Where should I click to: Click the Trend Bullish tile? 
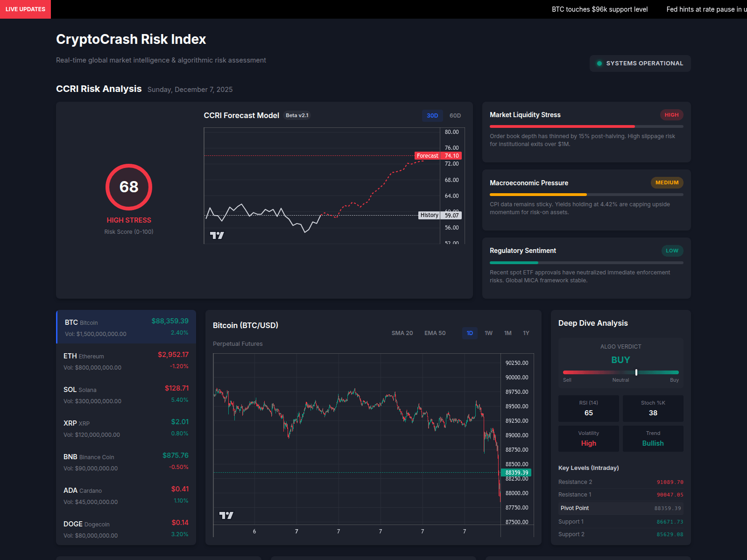pos(653,439)
